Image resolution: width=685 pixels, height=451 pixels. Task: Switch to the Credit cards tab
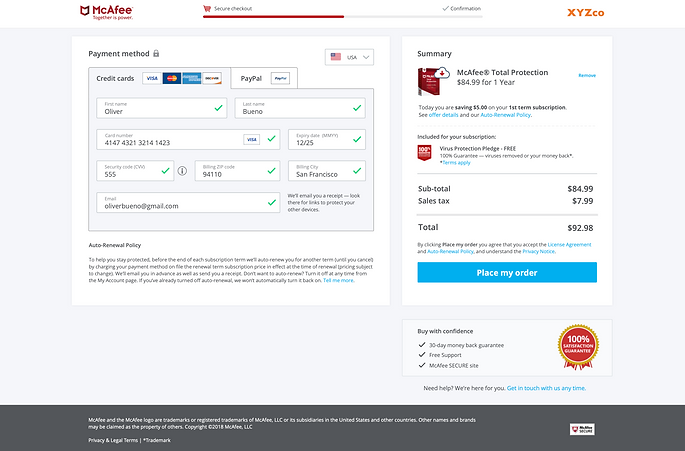(x=159, y=78)
